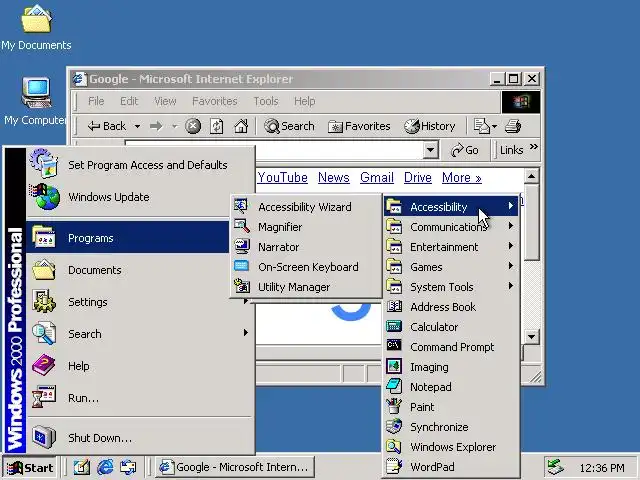The width and height of the screenshot is (640, 480).
Task: Click the Windows Update globe icon
Action: pyautogui.click(x=44, y=197)
